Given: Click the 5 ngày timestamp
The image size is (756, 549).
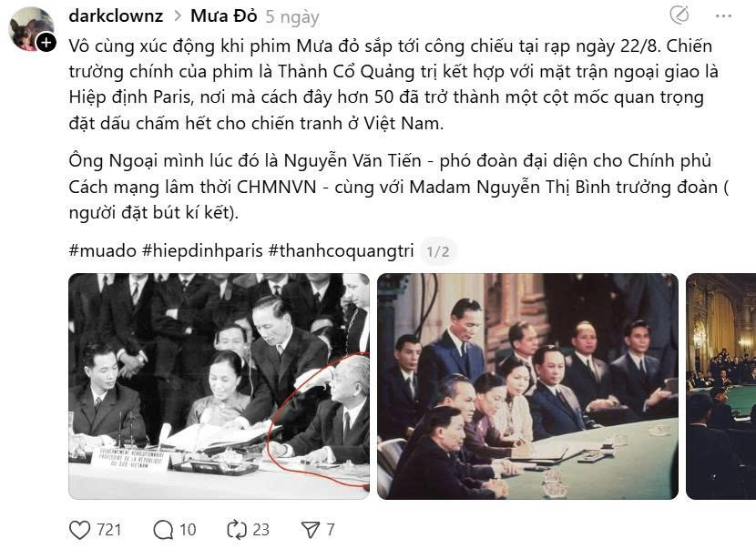Looking at the screenshot, I should coord(292,17).
